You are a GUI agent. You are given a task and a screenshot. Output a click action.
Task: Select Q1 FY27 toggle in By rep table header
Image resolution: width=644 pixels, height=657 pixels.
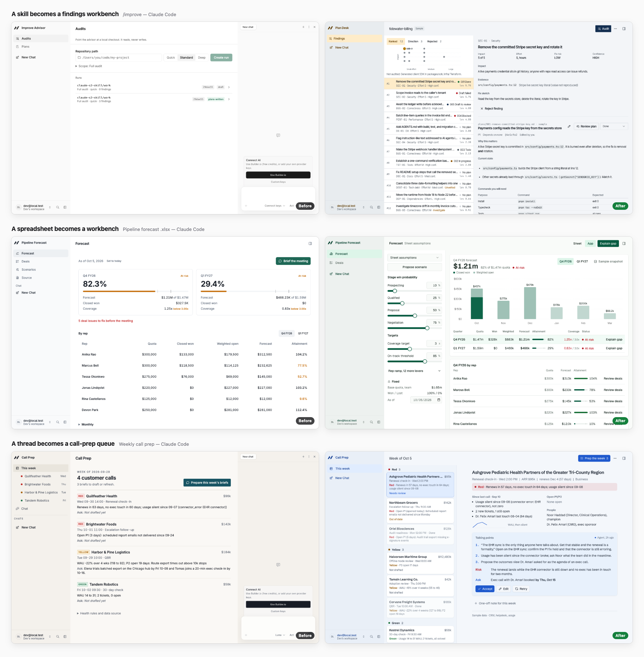tap(303, 333)
